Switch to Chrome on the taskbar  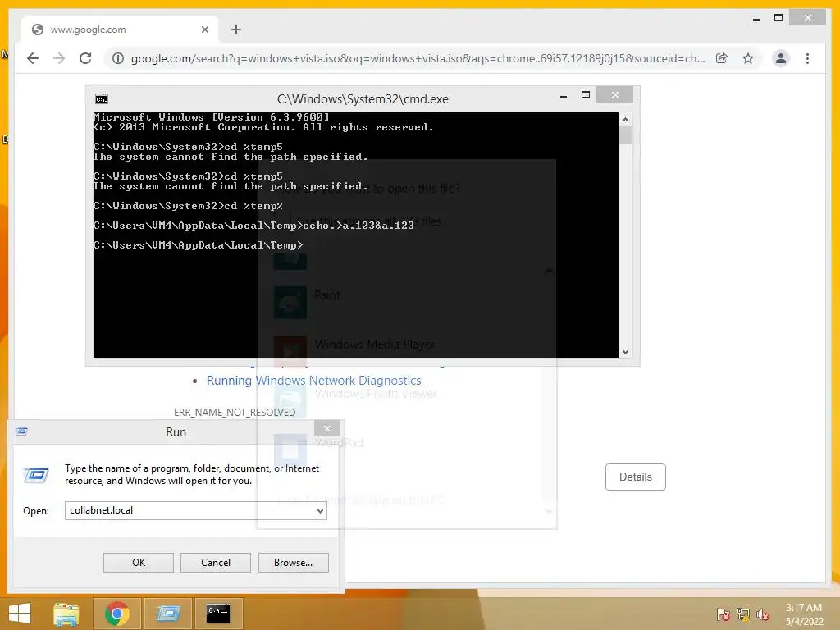click(x=117, y=614)
